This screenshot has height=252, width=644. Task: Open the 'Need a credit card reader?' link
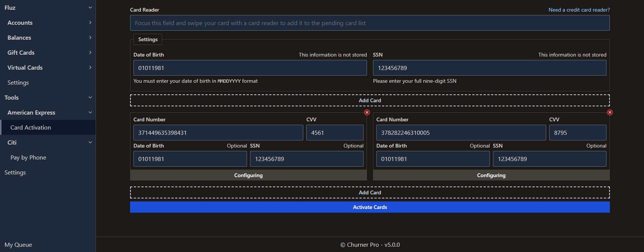click(x=579, y=10)
